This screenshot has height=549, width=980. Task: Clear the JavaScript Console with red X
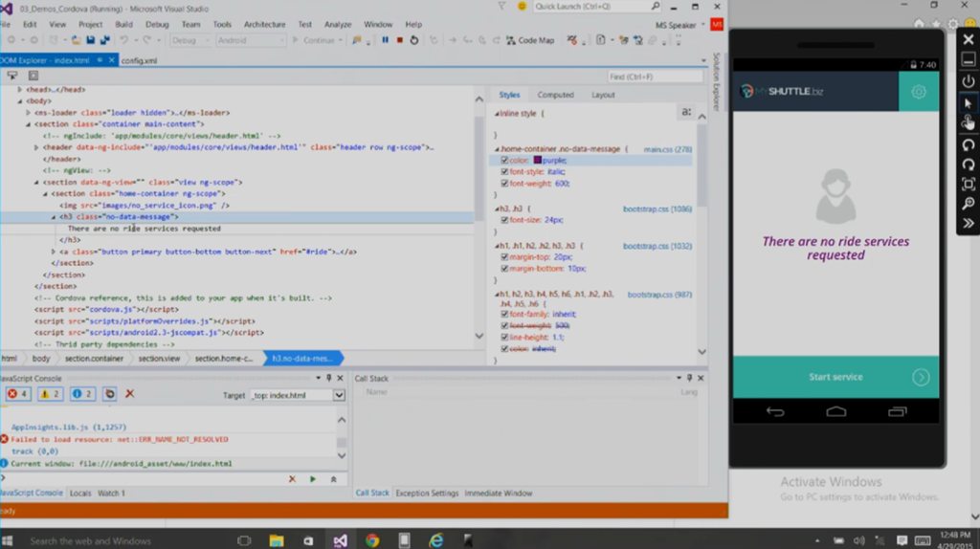pyautogui.click(x=129, y=394)
